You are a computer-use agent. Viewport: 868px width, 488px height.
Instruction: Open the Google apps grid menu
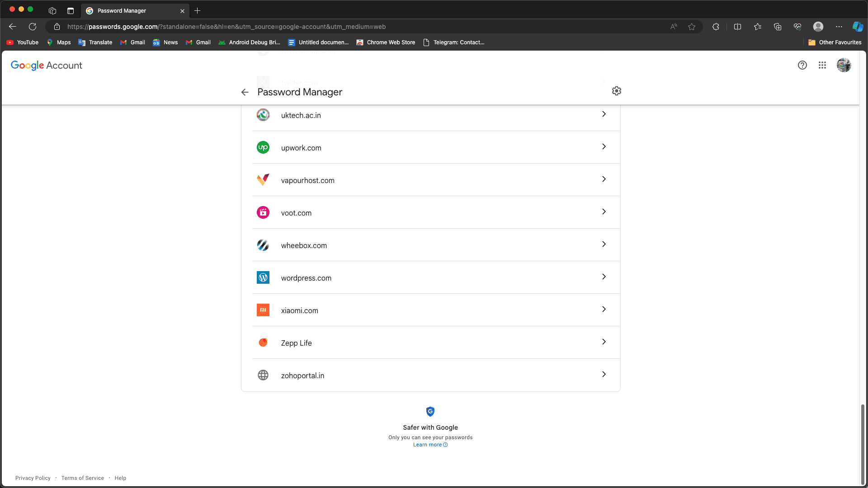(x=823, y=66)
